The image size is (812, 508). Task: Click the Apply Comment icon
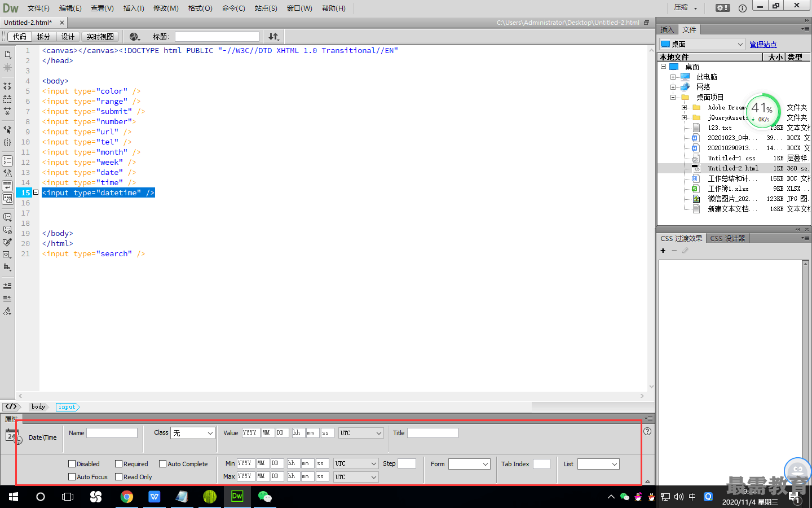pyautogui.click(x=7, y=217)
